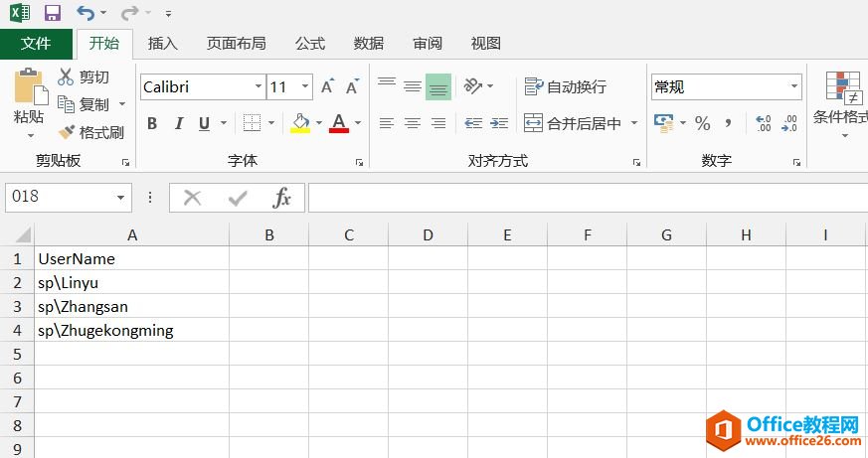This screenshot has height=458, width=868.
Task: Save the workbook with the floppy icon
Action: coord(53,13)
